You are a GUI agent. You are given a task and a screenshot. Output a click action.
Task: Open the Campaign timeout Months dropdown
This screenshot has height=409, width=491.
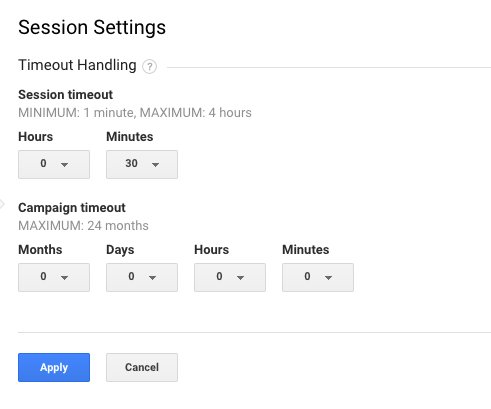tap(54, 277)
